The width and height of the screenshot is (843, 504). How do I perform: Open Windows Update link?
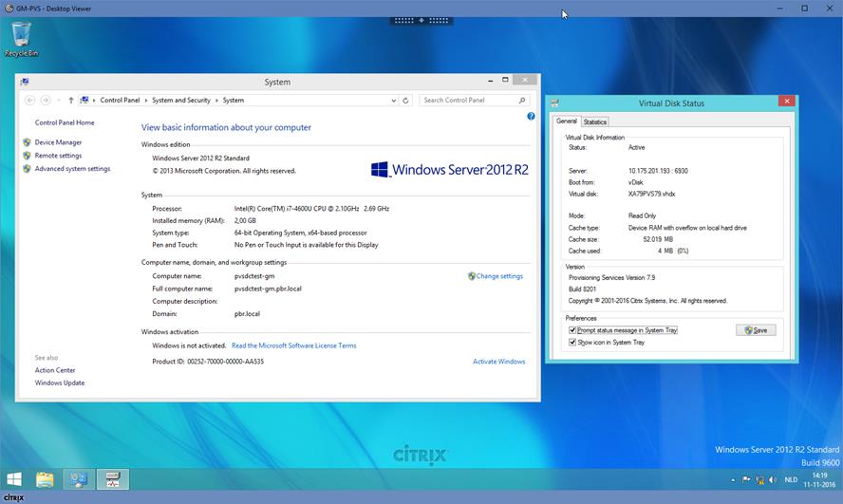[x=60, y=383]
